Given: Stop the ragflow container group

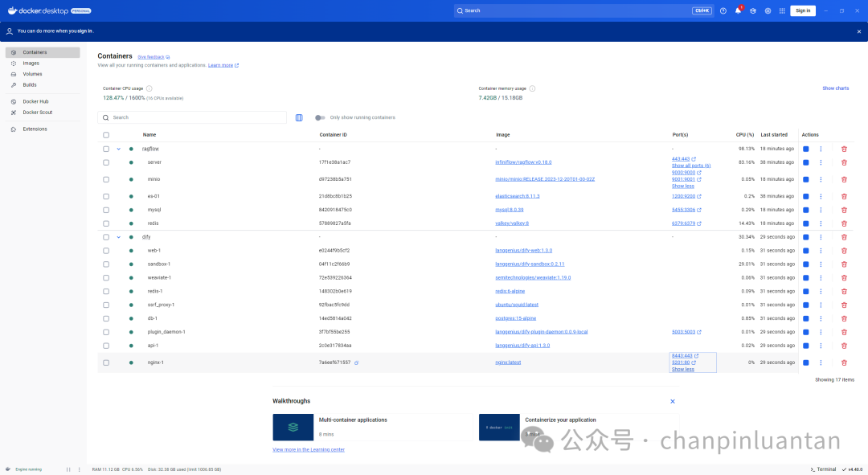Looking at the screenshot, I should (x=806, y=149).
